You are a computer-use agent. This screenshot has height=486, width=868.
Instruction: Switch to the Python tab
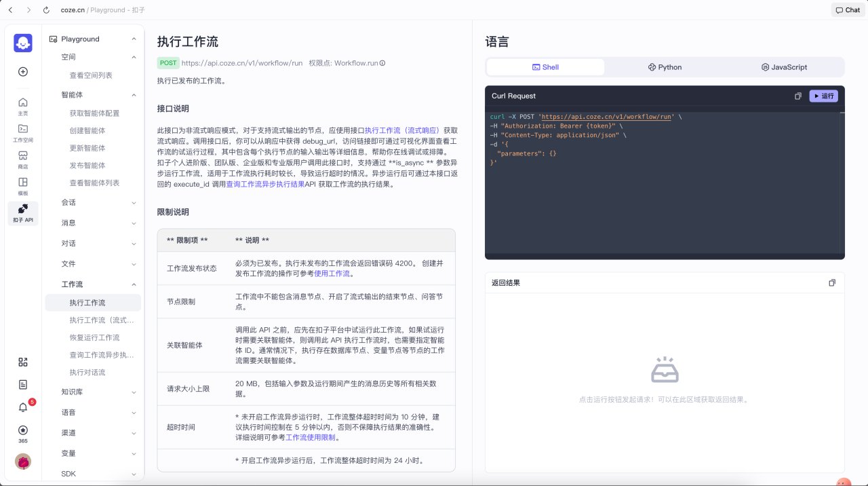(x=665, y=67)
